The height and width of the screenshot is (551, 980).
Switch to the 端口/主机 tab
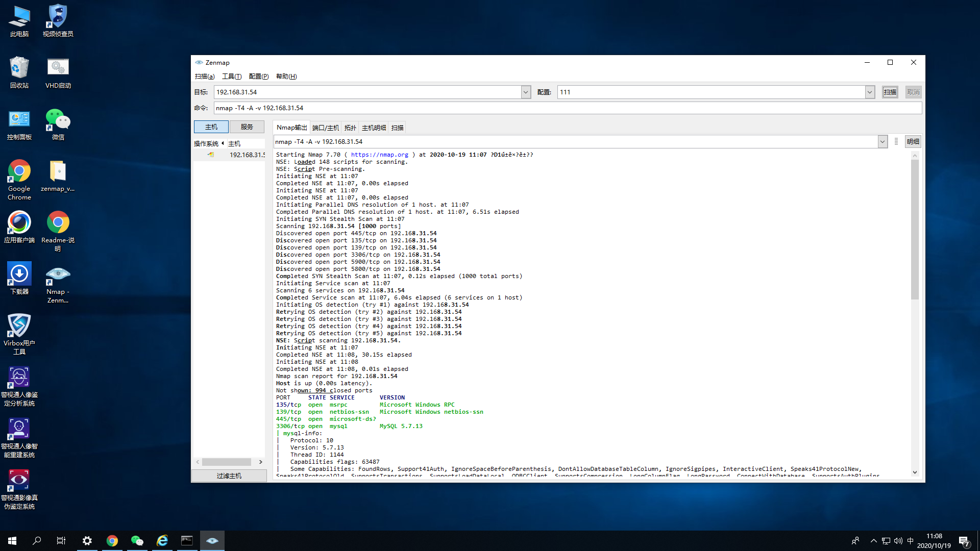[325, 128]
